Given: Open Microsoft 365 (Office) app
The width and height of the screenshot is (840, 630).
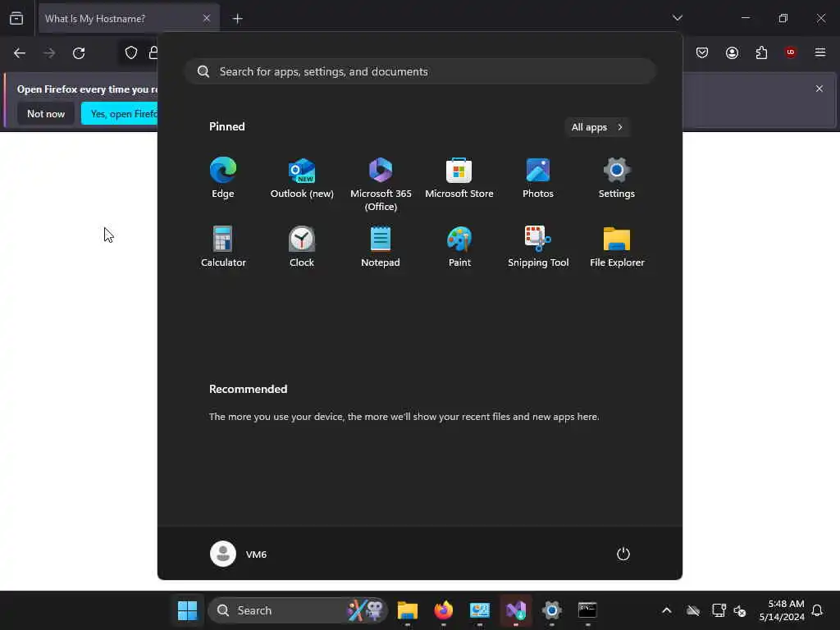Looking at the screenshot, I should point(381,184).
